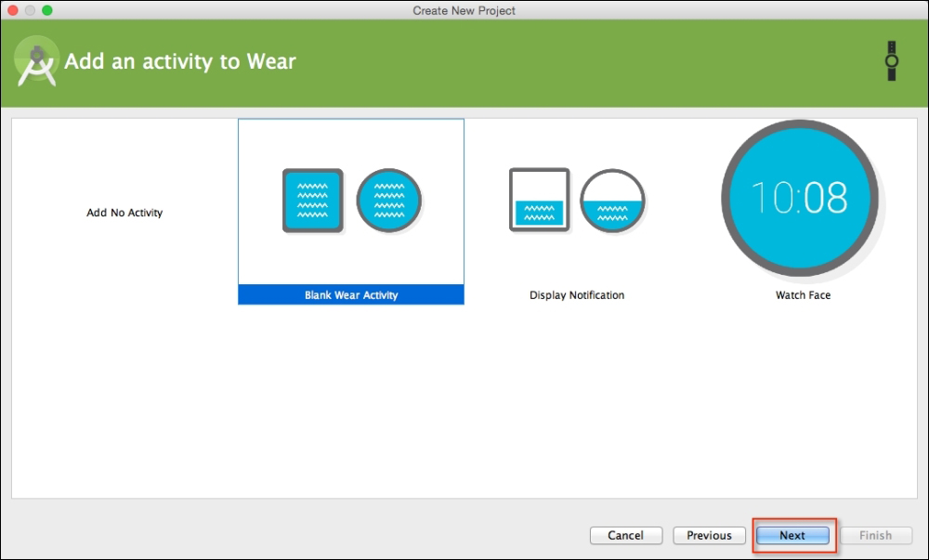Pick the Watch Face 10:08 clock preview
The height and width of the screenshot is (560, 929).
tap(799, 198)
